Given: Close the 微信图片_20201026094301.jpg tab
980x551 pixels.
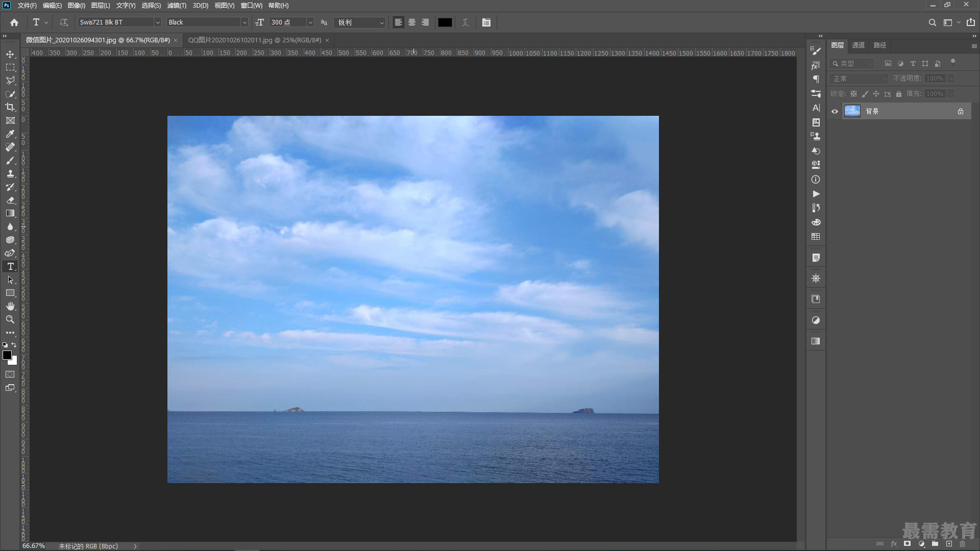Looking at the screenshot, I should [176, 40].
